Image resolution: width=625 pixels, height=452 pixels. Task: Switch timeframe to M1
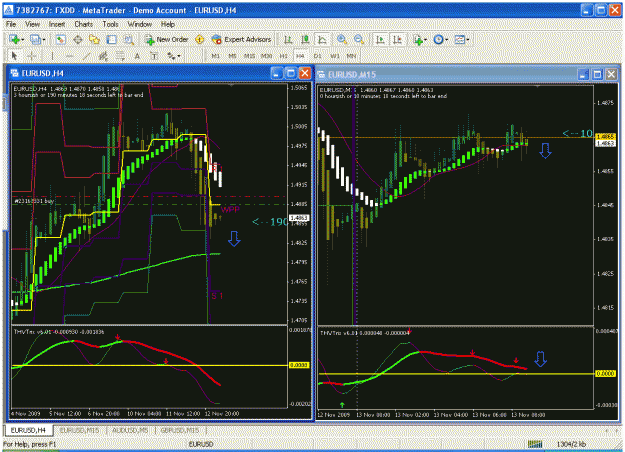[215, 56]
